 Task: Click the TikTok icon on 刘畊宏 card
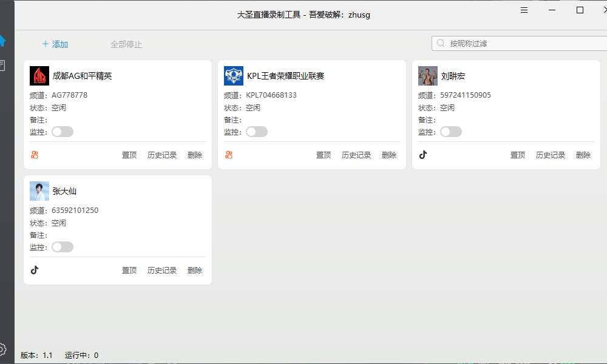(423, 155)
